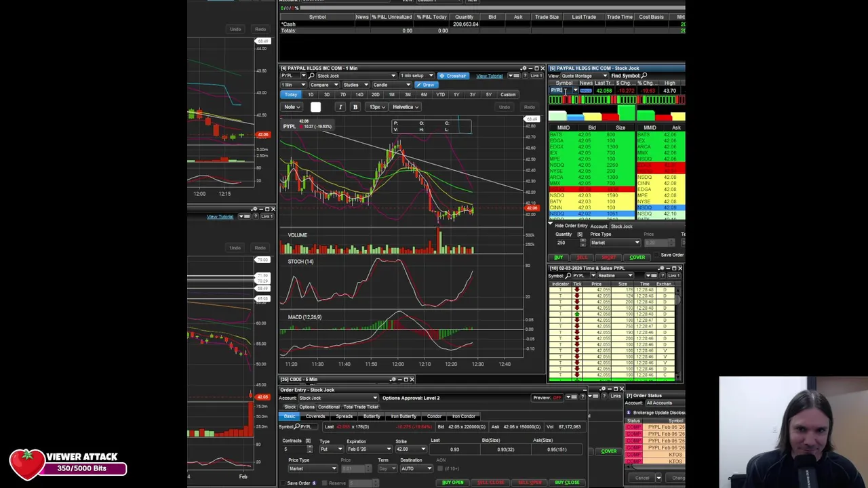Open the Candle chart type dropdown
This screenshot has width=868, height=488.
click(393, 85)
